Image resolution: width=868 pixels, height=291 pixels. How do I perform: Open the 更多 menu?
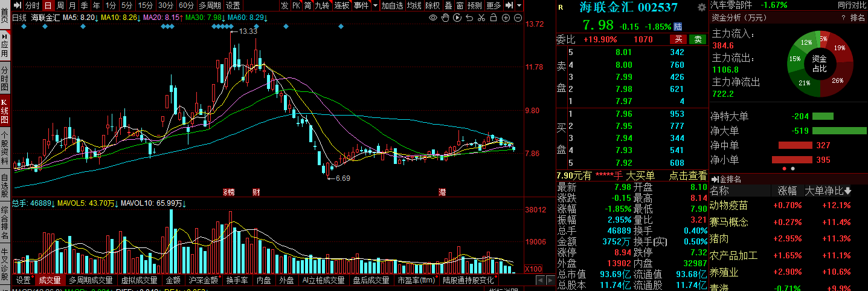point(493,5)
